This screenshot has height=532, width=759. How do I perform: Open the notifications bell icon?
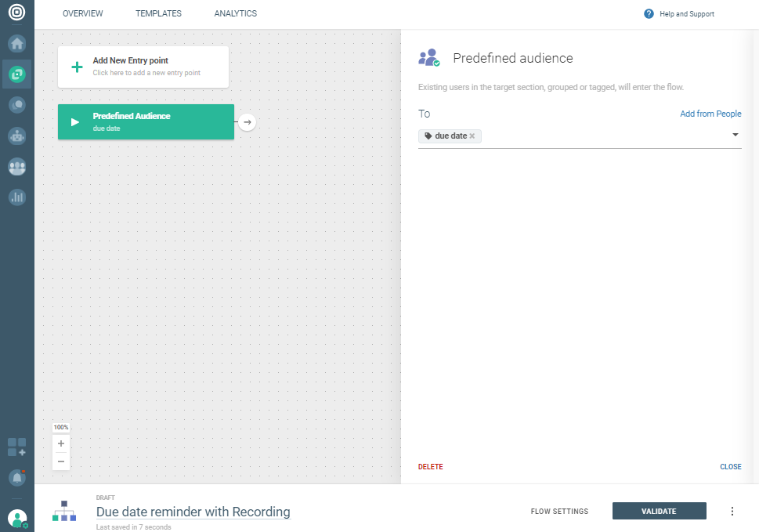(x=17, y=478)
